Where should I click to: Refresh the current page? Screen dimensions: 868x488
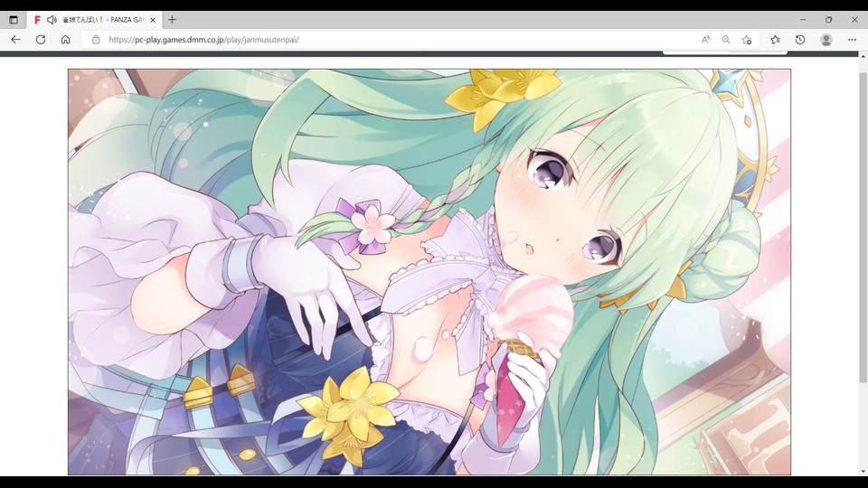[x=41, y=40]
